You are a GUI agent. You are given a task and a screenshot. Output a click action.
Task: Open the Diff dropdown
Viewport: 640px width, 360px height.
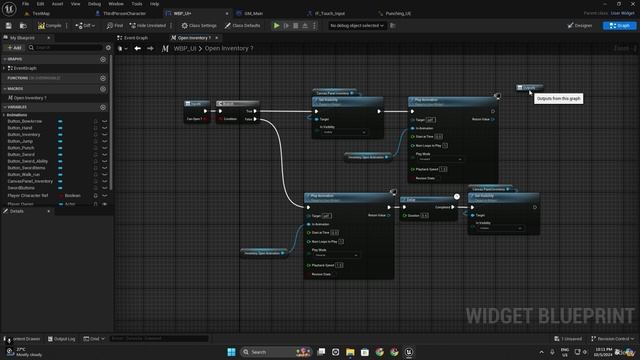(x=85, y=26)
